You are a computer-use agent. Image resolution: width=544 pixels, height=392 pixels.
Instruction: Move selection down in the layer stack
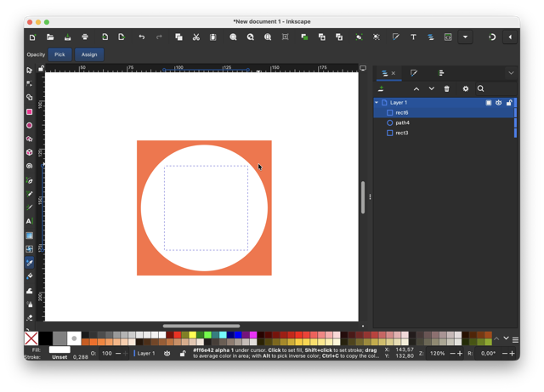[432, 89]
